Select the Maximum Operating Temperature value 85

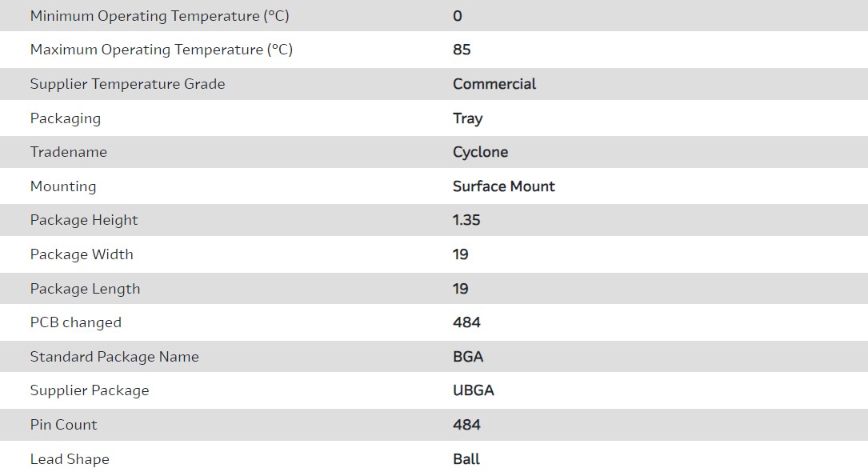(x=462, y=50)
